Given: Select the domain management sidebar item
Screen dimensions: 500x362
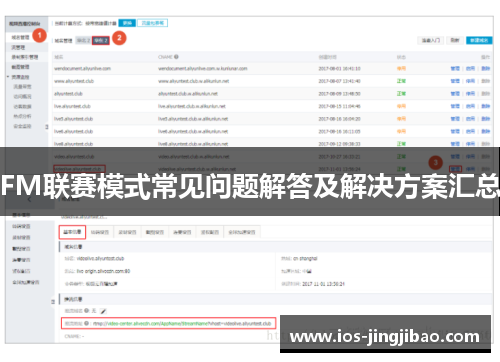Looking at the screenshot, I should tap(21, 37).
